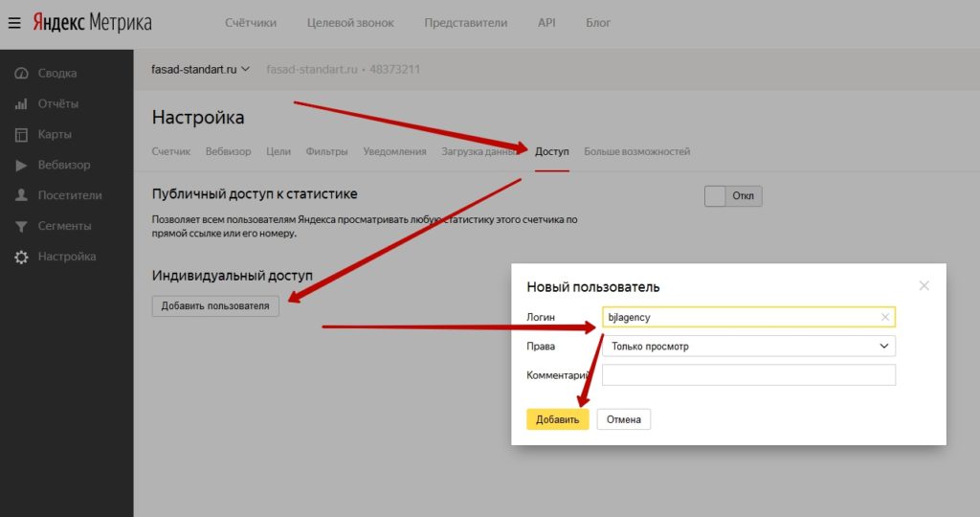Screen dimensions: 980x517
Task: Click the Отчёты bar chart icon
Action: point(21,103)
